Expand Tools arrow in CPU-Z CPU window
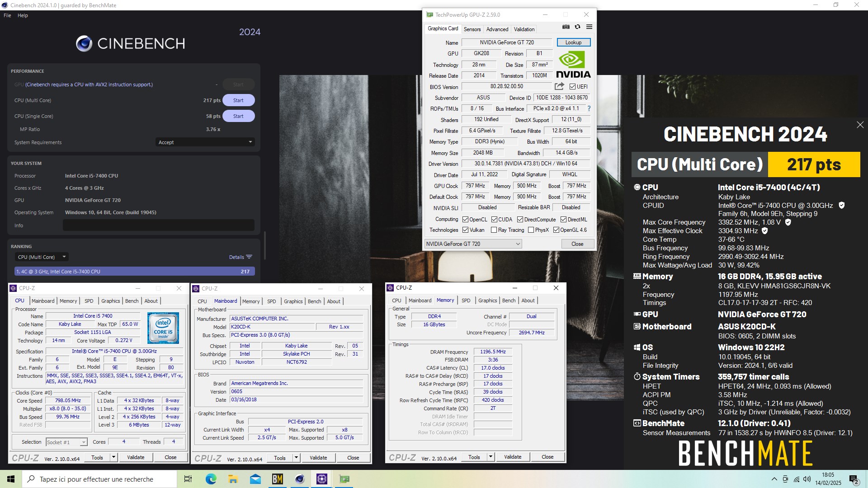The image size is (868, 488). [113, 457]
